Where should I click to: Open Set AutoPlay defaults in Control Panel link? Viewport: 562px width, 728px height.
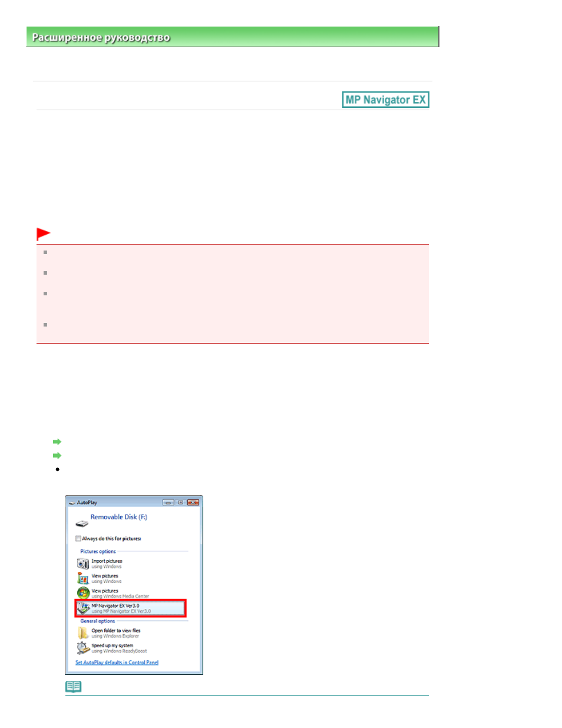[x=117, y=663]
